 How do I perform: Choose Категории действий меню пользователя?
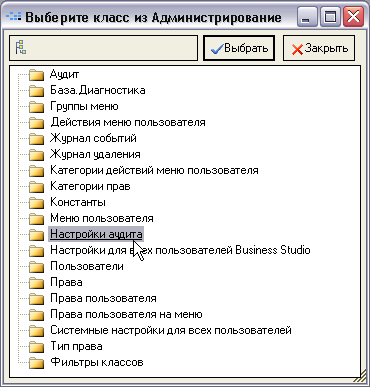(x=154, y=170)
